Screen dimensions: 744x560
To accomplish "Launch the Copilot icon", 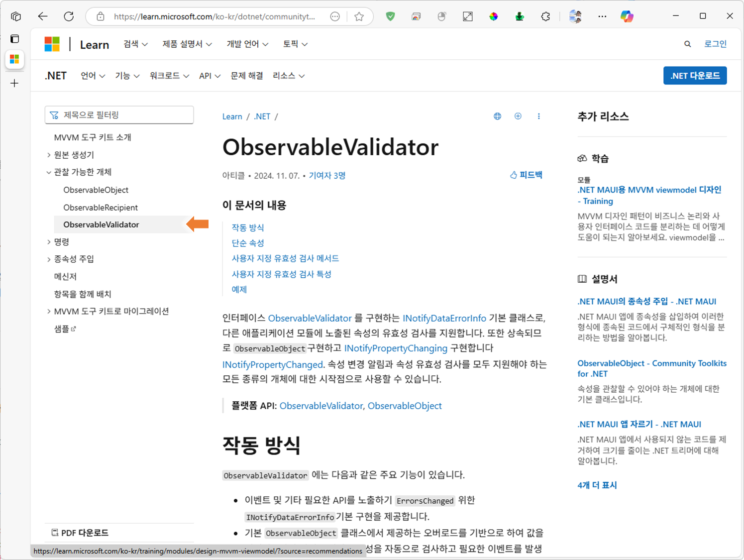I will [627, 16].
